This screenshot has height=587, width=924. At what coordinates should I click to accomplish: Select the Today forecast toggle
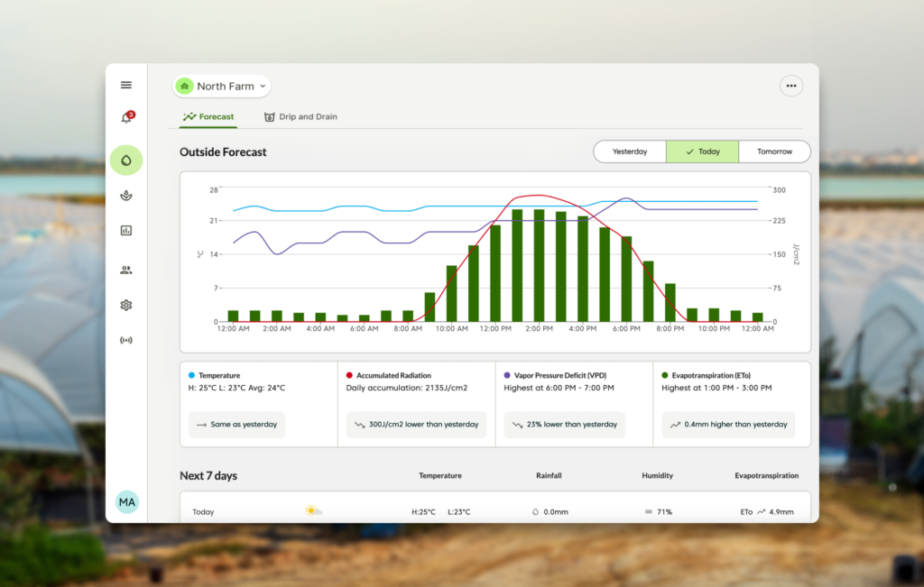tap(702, 151)
